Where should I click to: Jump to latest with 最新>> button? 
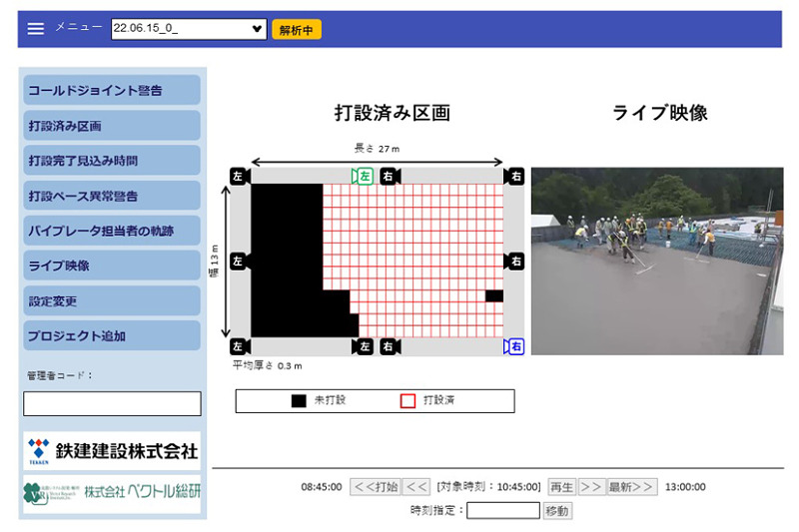pyautogui.click(x=632, y=487)
